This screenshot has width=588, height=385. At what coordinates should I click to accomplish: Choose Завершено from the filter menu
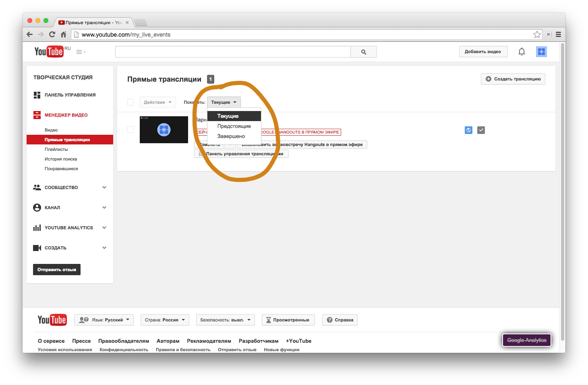(x=231, y=136)
